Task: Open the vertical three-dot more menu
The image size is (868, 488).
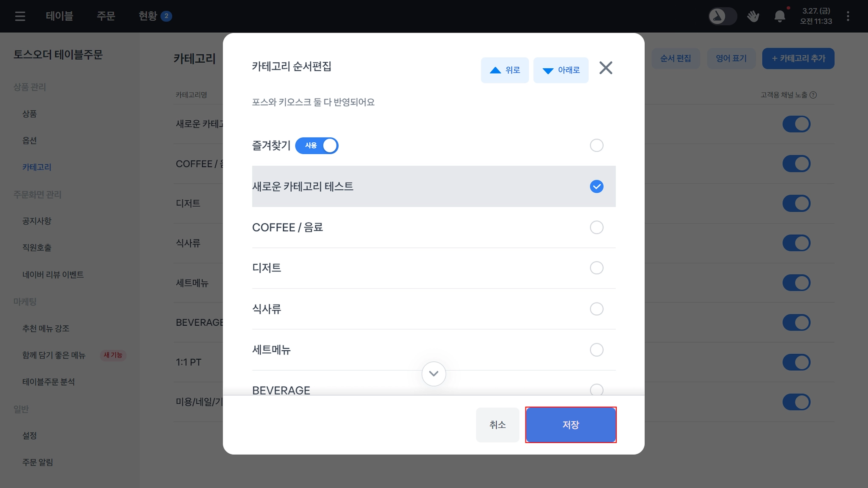Action: click(848, 16)
